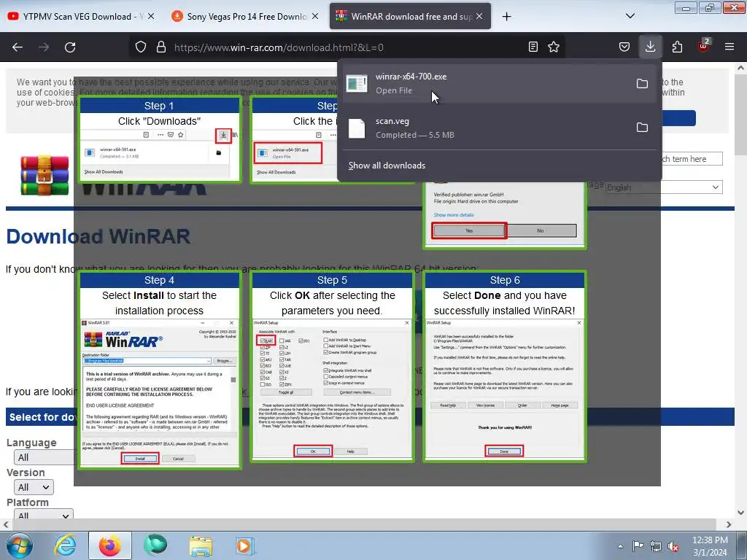Open the tracking protection shield icon

click(x=141, y=47)
